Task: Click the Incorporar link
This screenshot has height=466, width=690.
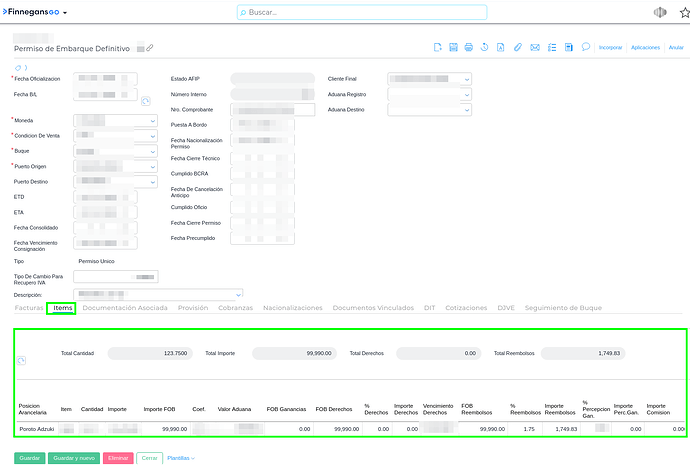Action: [609, 47]
